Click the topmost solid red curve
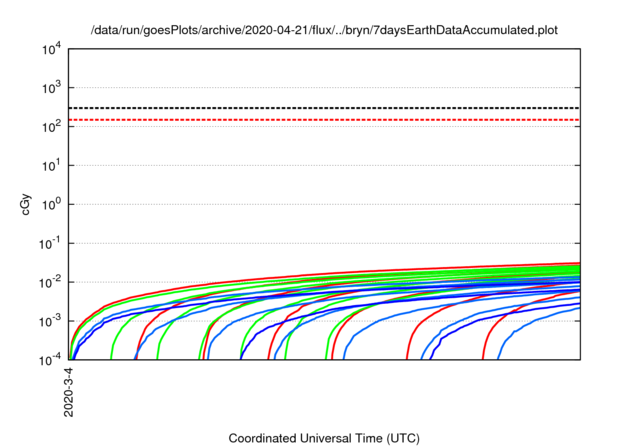 pos(400,270)
